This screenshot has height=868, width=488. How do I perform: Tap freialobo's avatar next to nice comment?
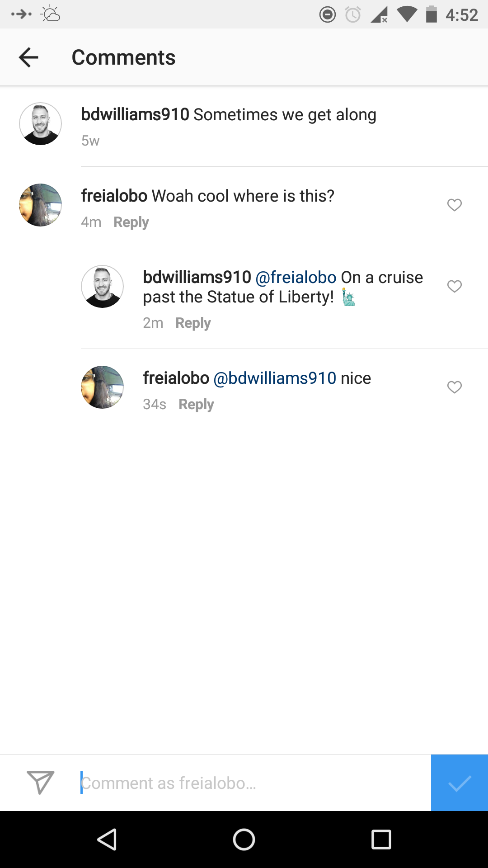[x=102, y=387]
